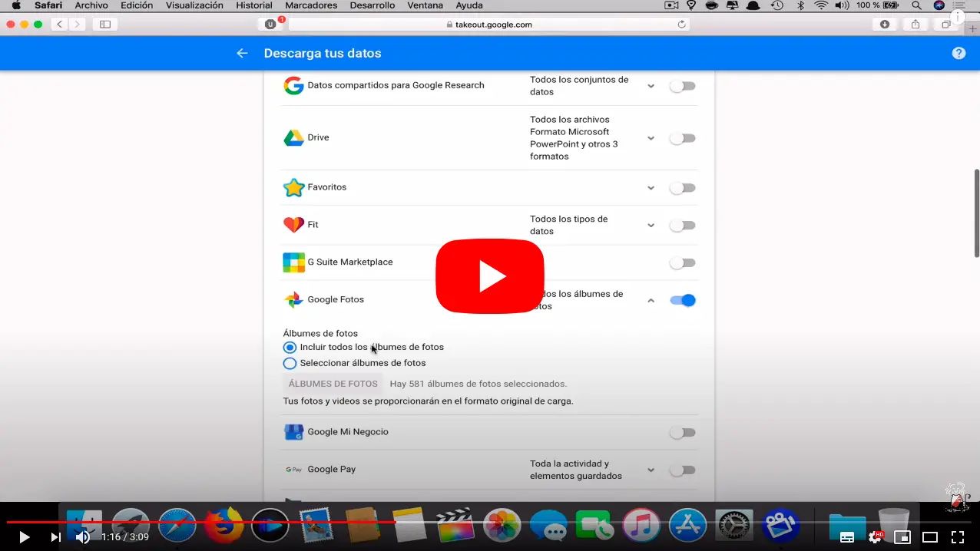
Task: Expand the Drive options chevron
Action: pyautogui.click(x=651, y=138)
